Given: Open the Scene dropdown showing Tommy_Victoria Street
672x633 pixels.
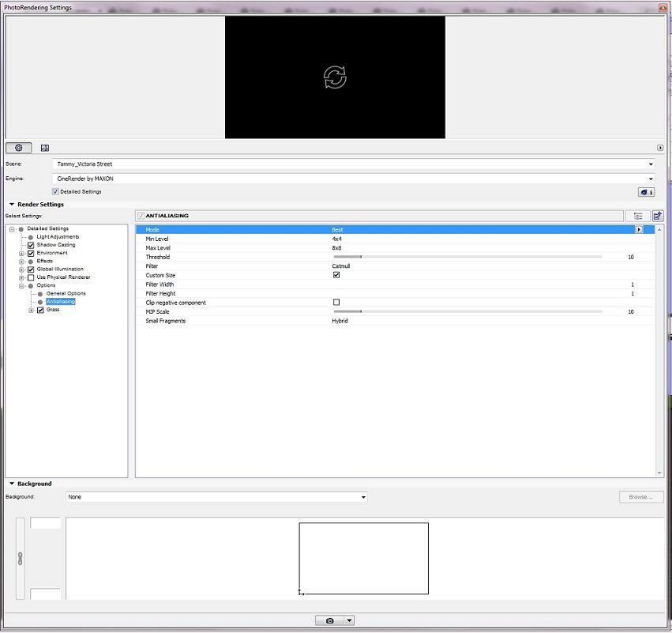Looking at the screenshot, I should click(x=650, y=164).
